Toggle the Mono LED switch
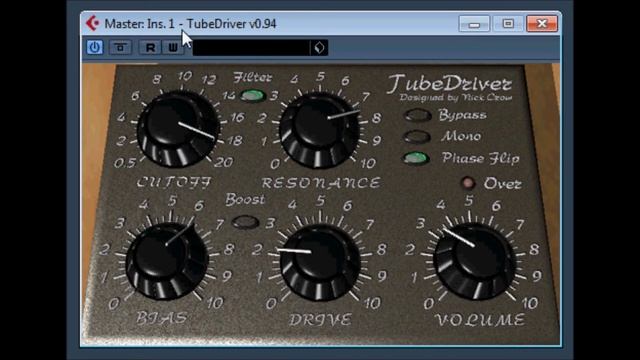 coord(417,136)
